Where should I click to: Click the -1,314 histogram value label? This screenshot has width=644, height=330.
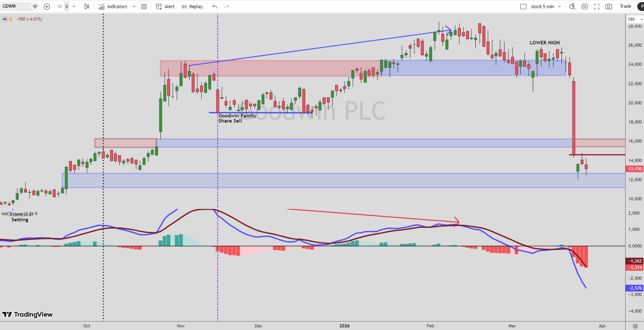635,267
